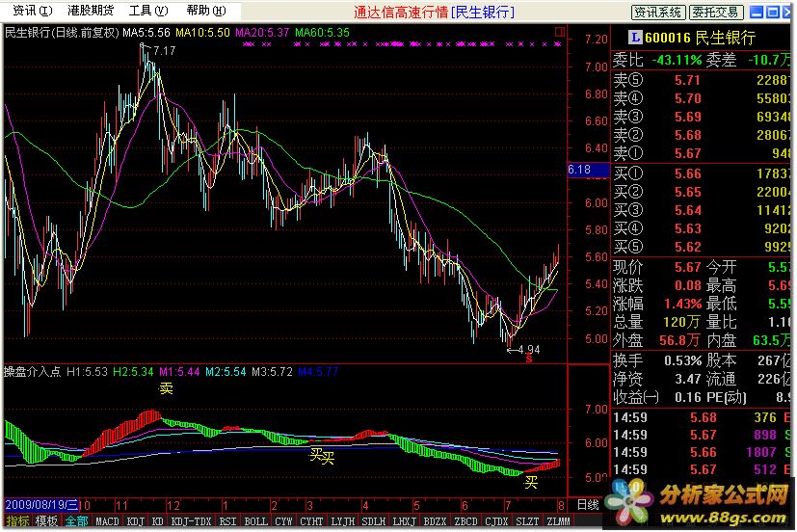Switch to the BDZX indicator
This screenshot has width=797, height=532.
(435, 520)
